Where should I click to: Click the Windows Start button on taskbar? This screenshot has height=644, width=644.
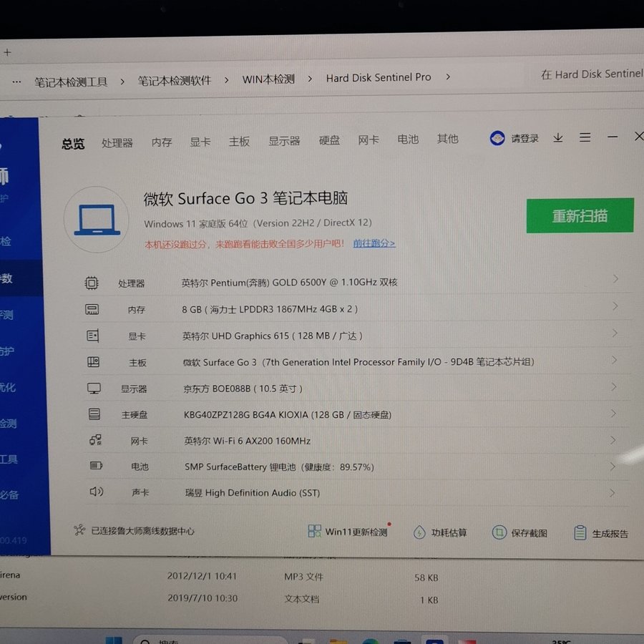pos(114,640)
